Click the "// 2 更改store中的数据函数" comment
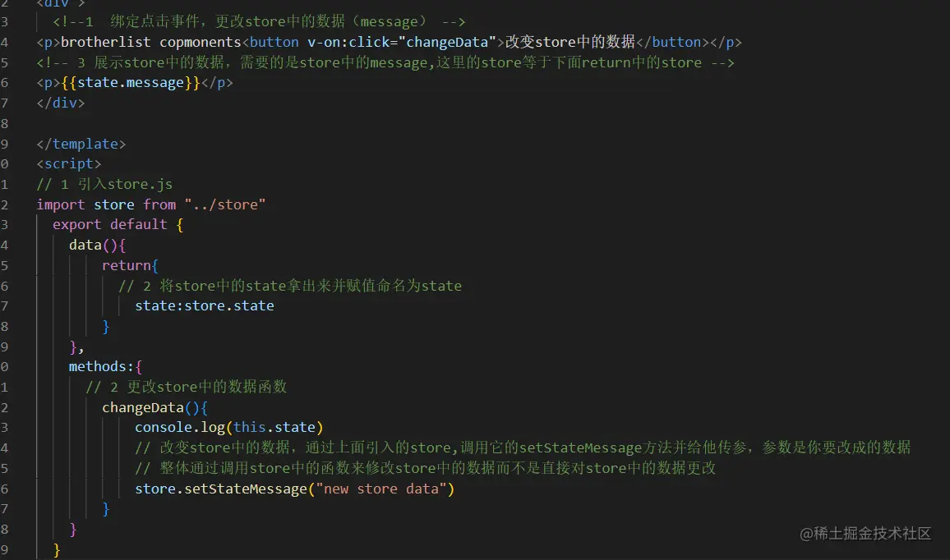Screen dimensions: 950x560 (x=186, y=387)
